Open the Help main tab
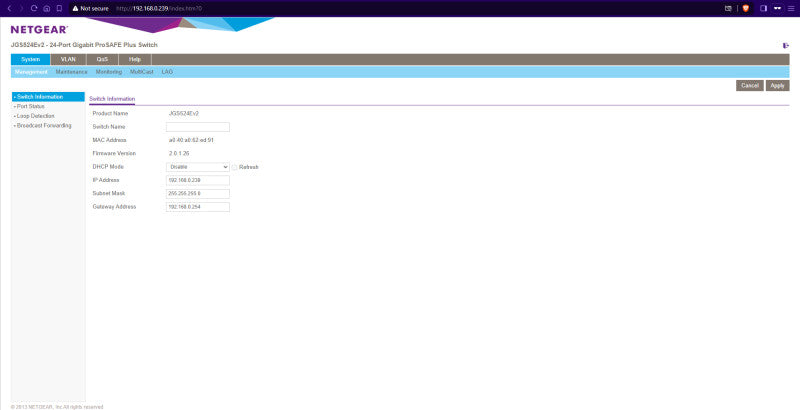Image resolution: width=800 pixels, height=410 pixels. pos(135,59)
